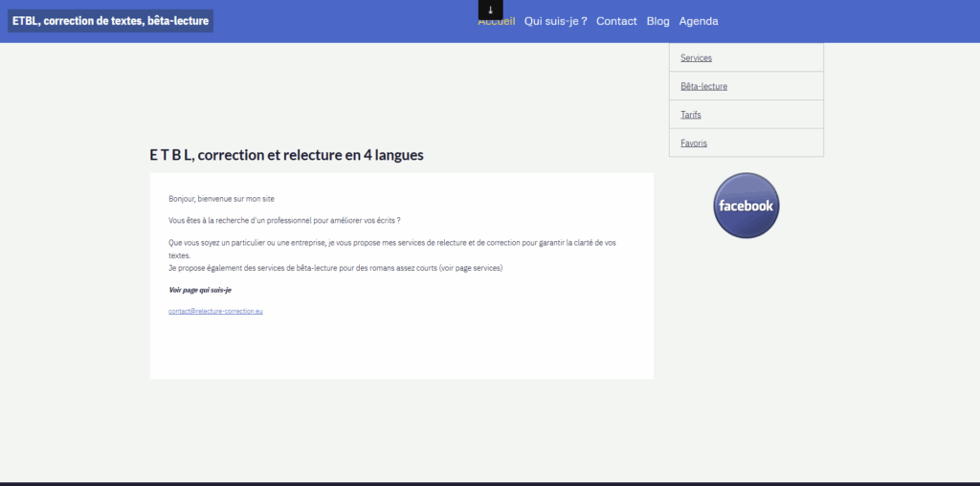Click the dark footer bar at the bottom
The width and height of the screenshot is (980, 486).
coord(490,483)
